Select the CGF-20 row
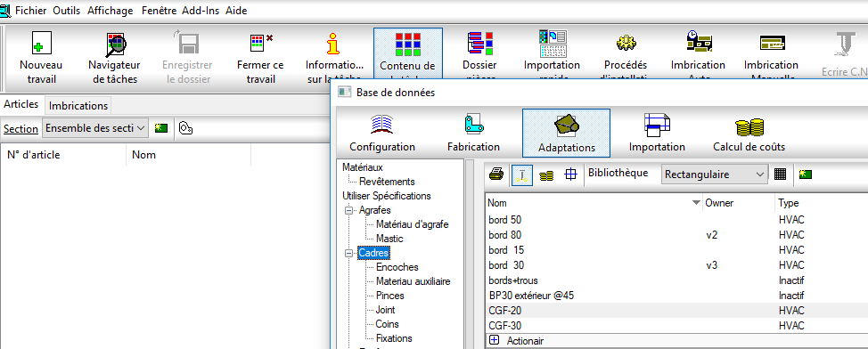The width and height of the screenshot is (868, 349). 676,311
